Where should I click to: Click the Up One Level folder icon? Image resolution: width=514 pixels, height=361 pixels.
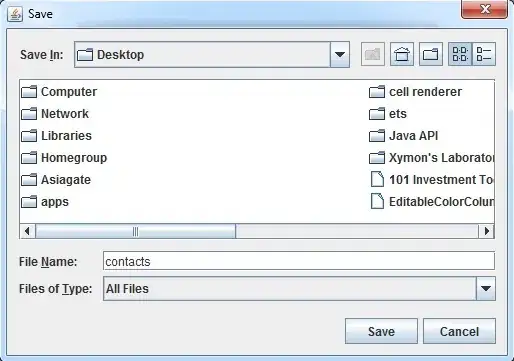click(x=373, y=54)
